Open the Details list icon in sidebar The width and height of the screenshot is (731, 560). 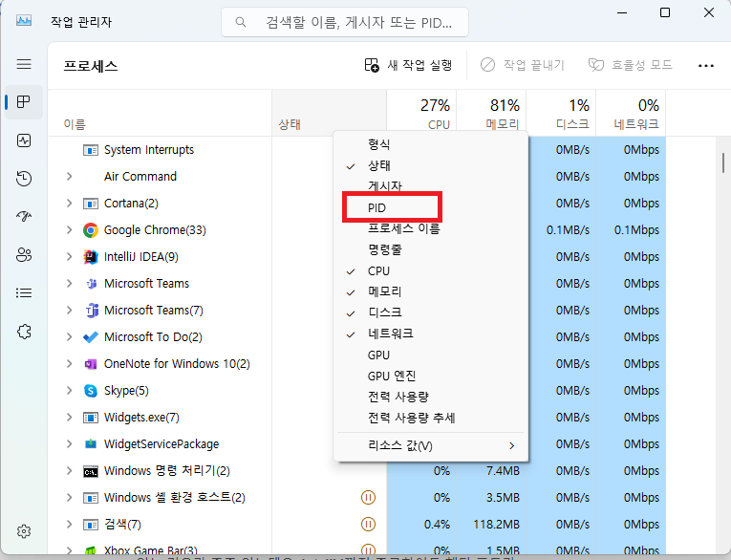(24, 292)
